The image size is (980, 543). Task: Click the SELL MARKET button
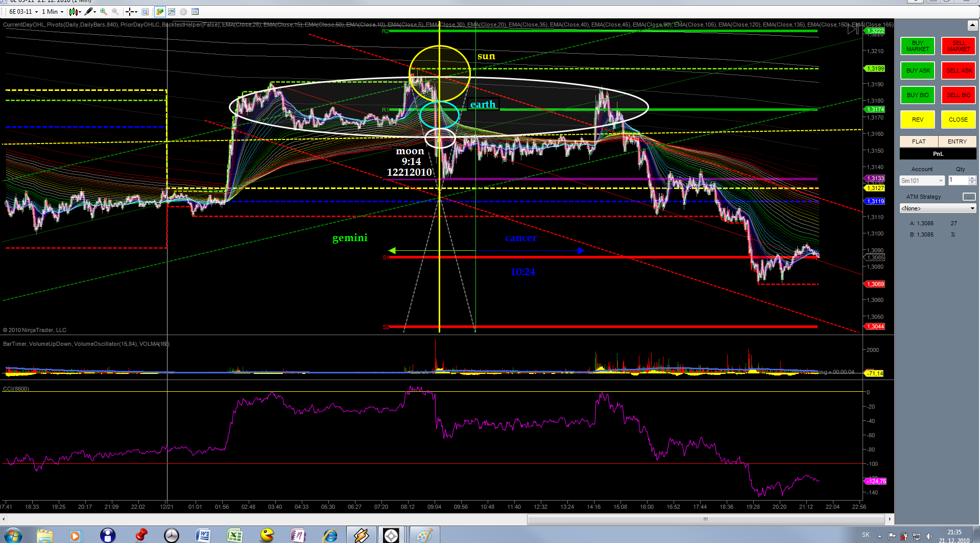[x=959, y=46]
